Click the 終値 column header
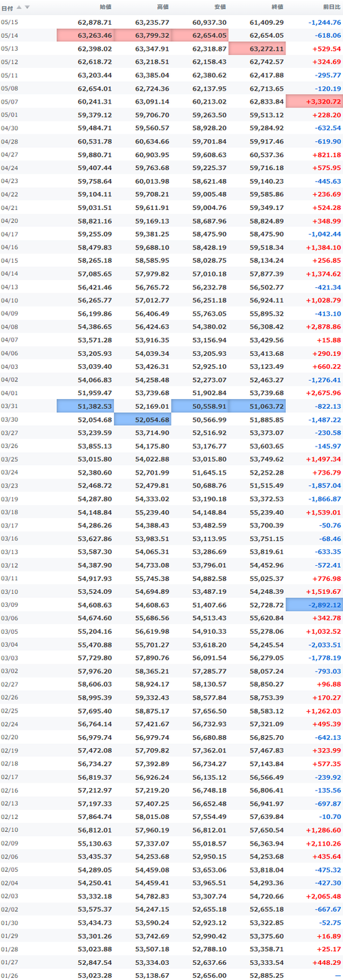Screen dimensions: 343x980 click(276, 7)
